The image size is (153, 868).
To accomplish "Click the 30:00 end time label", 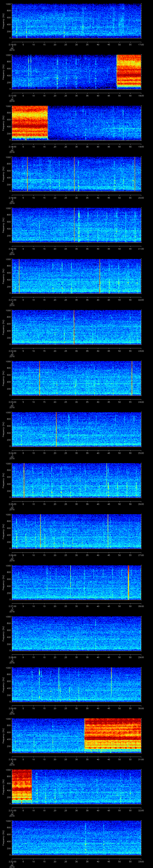I will click(x=141, y=708).
